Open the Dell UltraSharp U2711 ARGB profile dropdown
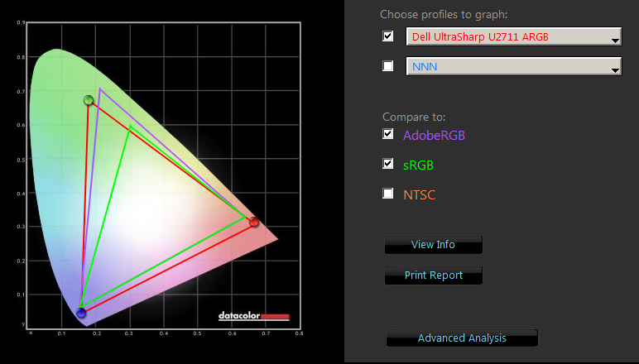Viewport: 639px width, 364px height. (514, 36)
